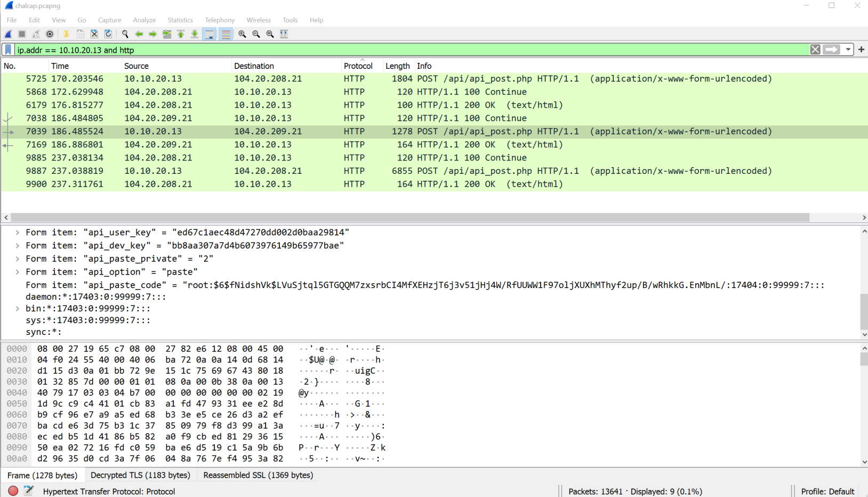Viewport: 868px width, 497px height.
Task: Click the packet list horizontal scrollbar
Action: click(409, 218)
